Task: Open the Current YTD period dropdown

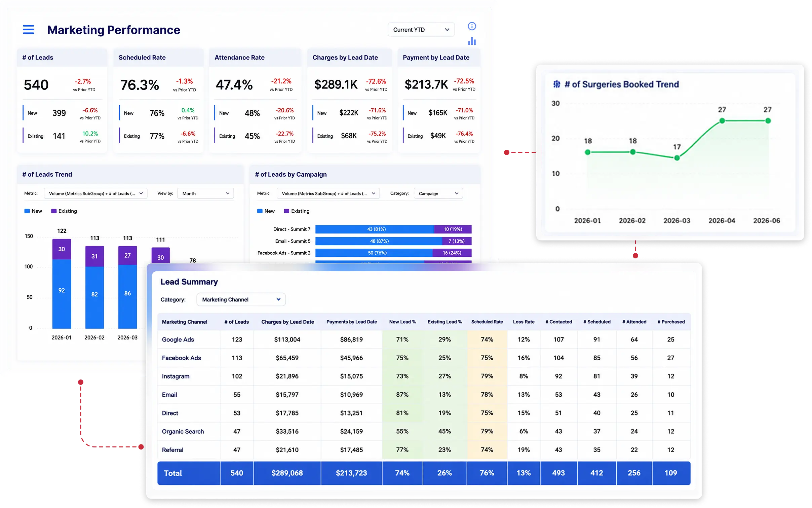Action: tap(421, 30)
